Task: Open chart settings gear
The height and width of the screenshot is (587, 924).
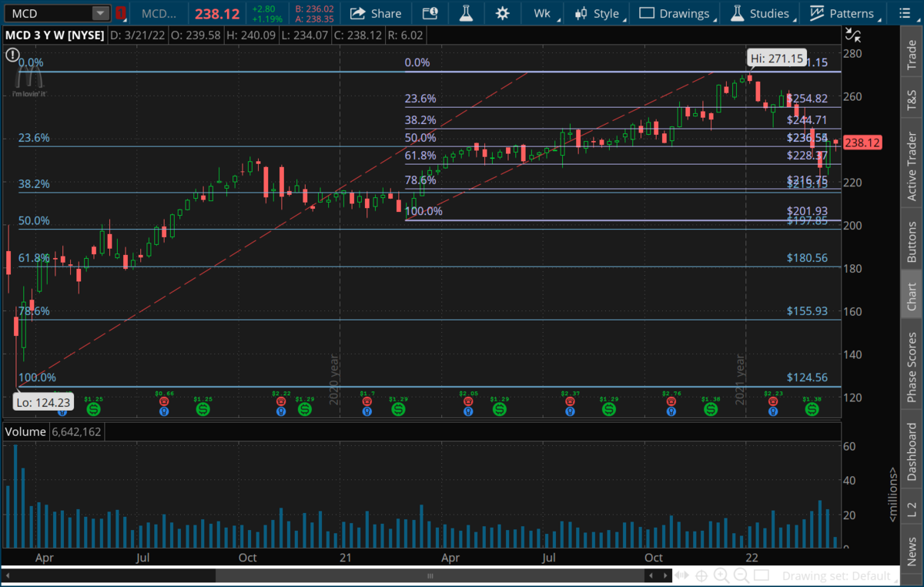Action: click(x=503, y=13)
